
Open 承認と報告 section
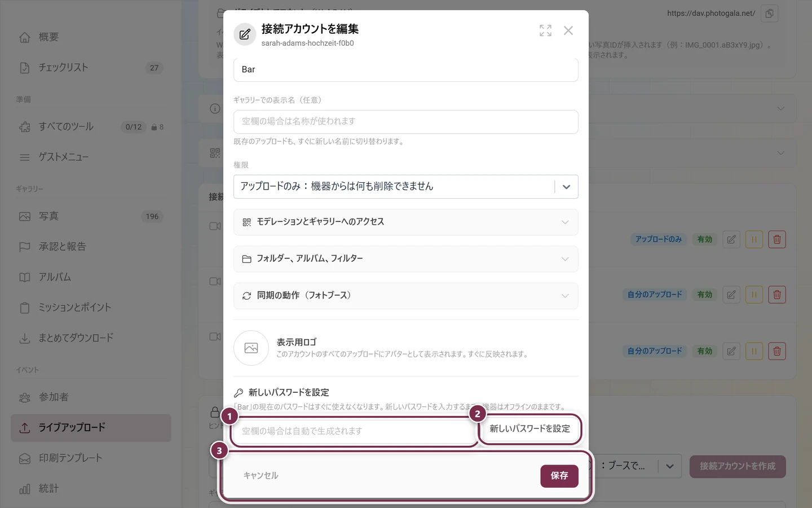pyautogui.click(x=91, y=247)
